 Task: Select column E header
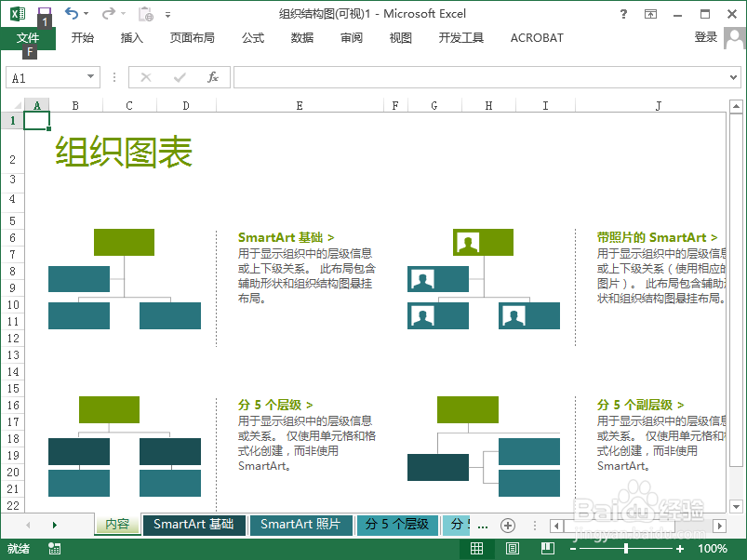point(300,105)
